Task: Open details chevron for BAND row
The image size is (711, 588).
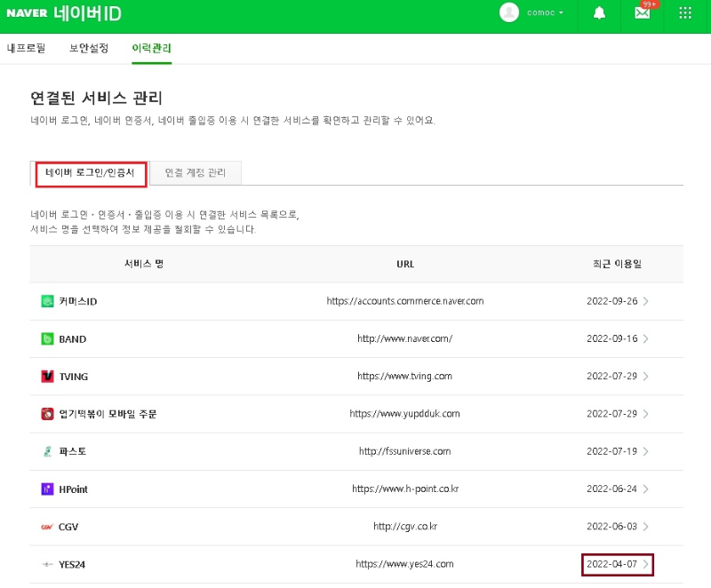Action: 646,338
